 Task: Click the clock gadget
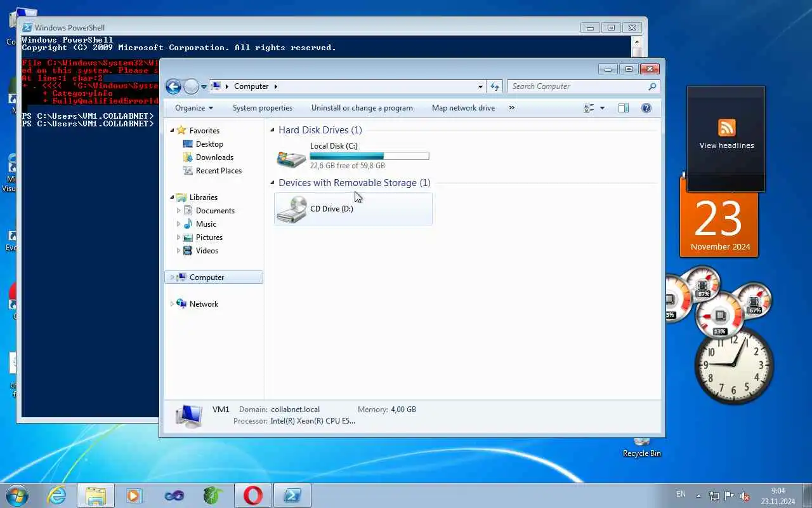coord(734,365)
